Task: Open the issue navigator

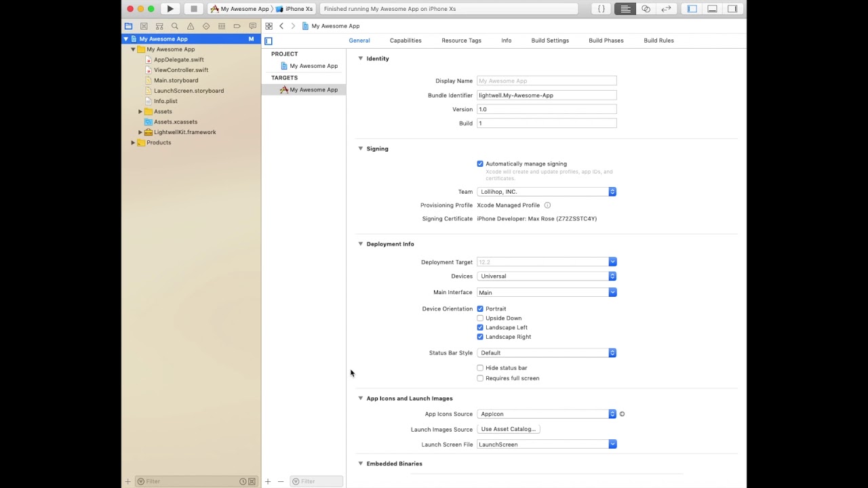Action: pos(191,26)
